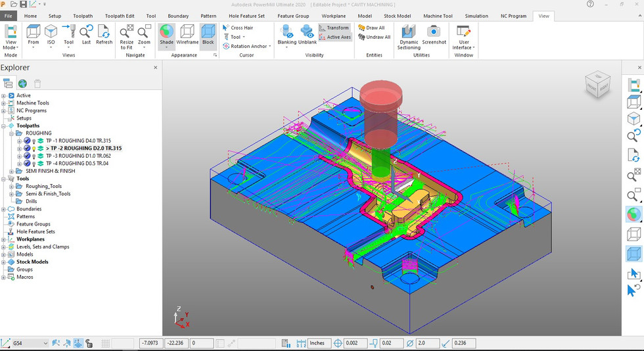
Task: Toggle Shade appearance in the ribbon
Action: tap(166, 36)
